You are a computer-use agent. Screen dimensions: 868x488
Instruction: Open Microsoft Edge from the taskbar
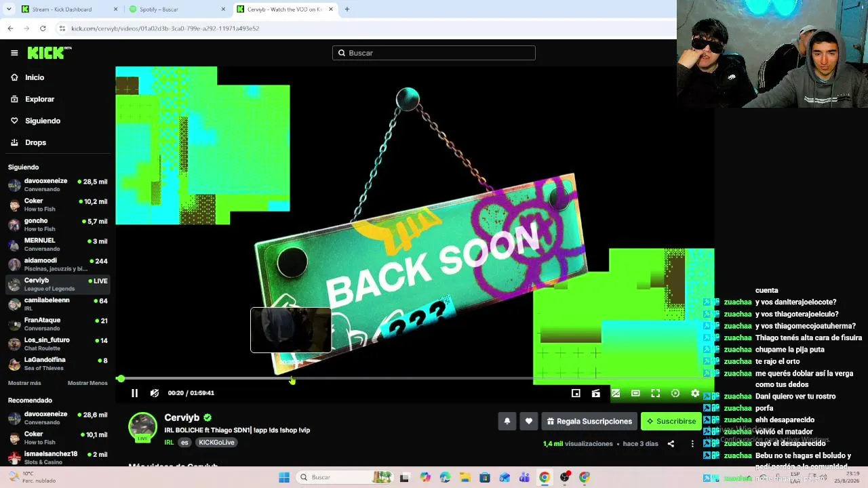pyautogui.click(x=445, y=477)
